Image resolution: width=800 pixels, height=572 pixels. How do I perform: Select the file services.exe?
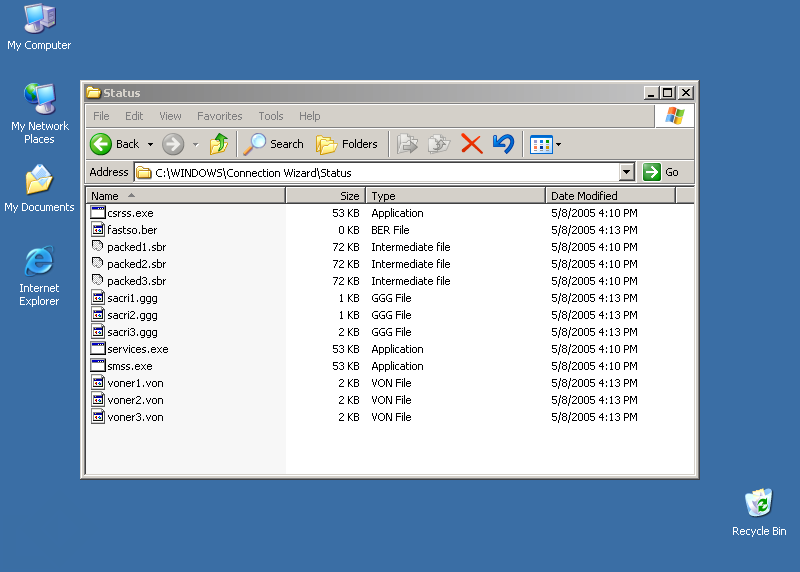[x=137, y=349]
